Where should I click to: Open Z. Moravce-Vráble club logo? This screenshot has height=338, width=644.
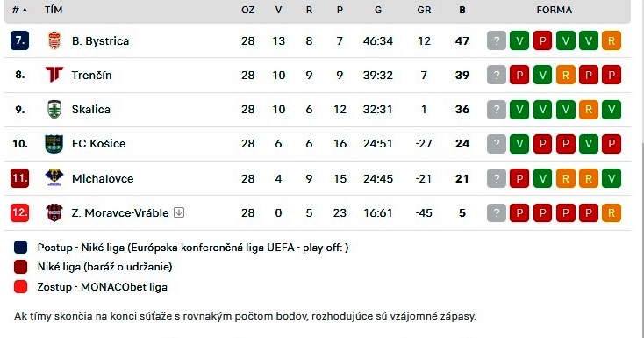pos(54,212)
